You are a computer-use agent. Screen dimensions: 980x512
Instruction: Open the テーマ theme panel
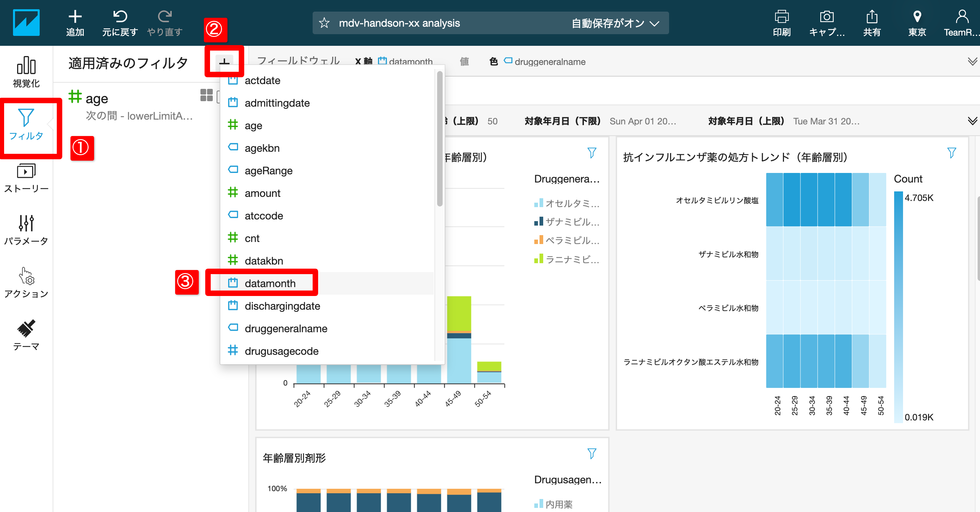[26, 335]
